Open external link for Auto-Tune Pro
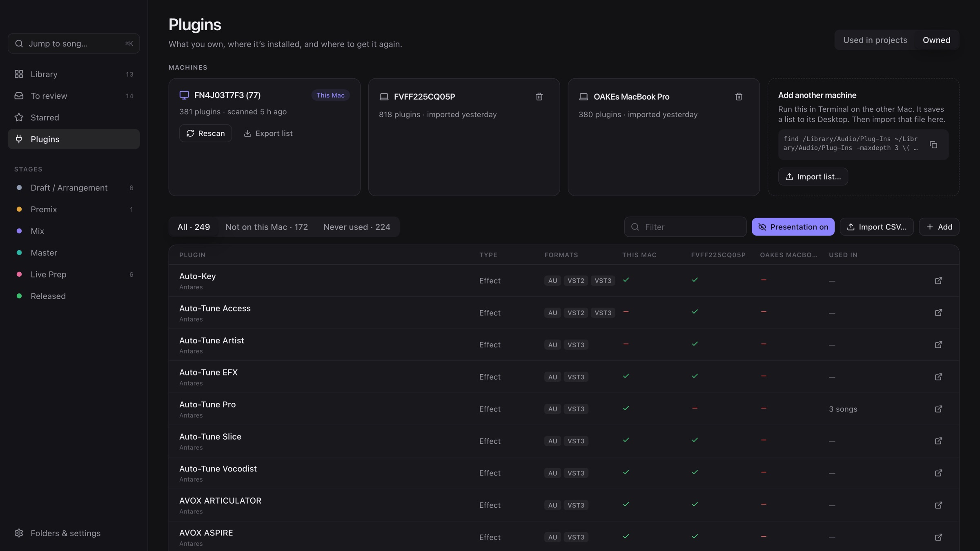Screen dimensions: 980x551 (938, 409)
